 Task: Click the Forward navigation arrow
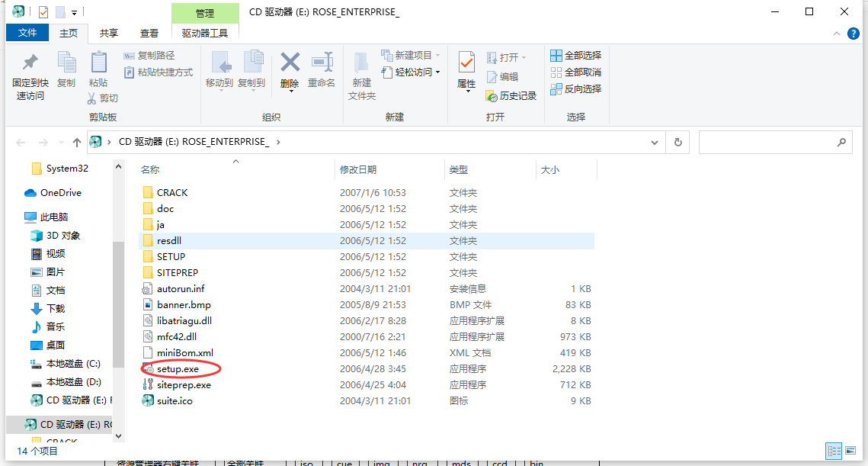click(x=43, y=143)
